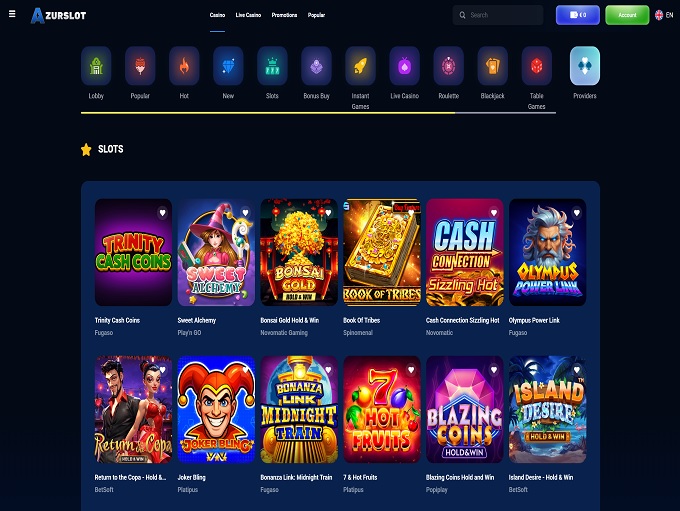Toggle favorite heart on 7 & Hot Fruits

pos(411,370)
